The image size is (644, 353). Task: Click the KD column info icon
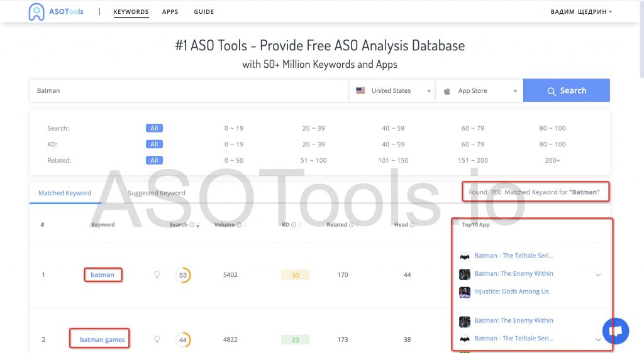pos(293,225)
